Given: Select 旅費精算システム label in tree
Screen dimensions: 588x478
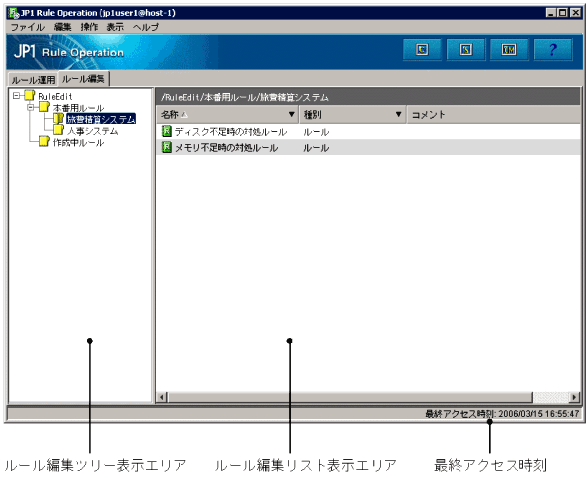Looking at the screenshot, I should click(101, 119).
